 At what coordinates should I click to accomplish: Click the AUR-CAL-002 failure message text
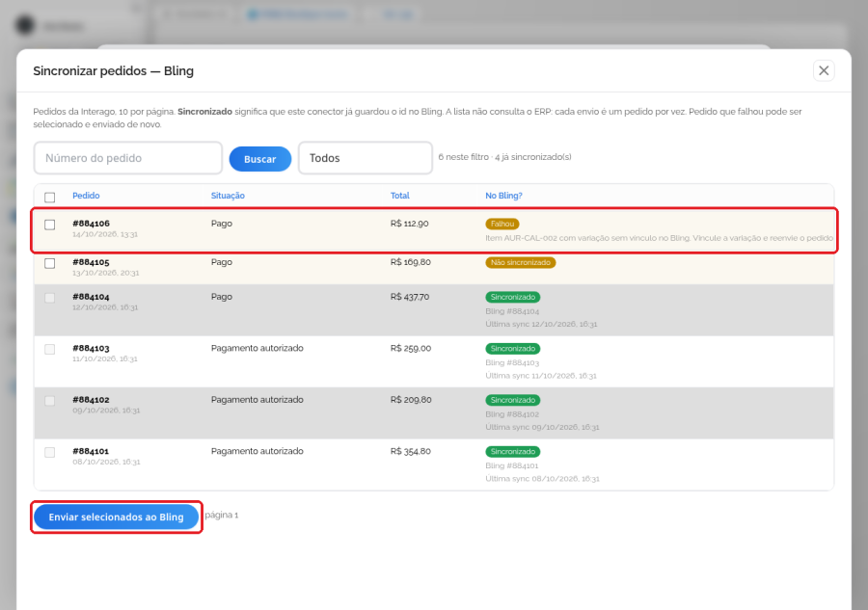click(x=660, y=238)
